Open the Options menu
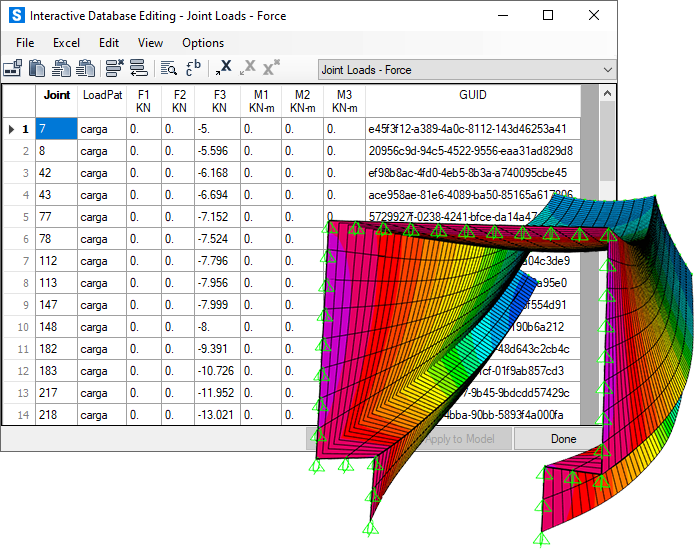The image size is (694, 549). point(203,43)
